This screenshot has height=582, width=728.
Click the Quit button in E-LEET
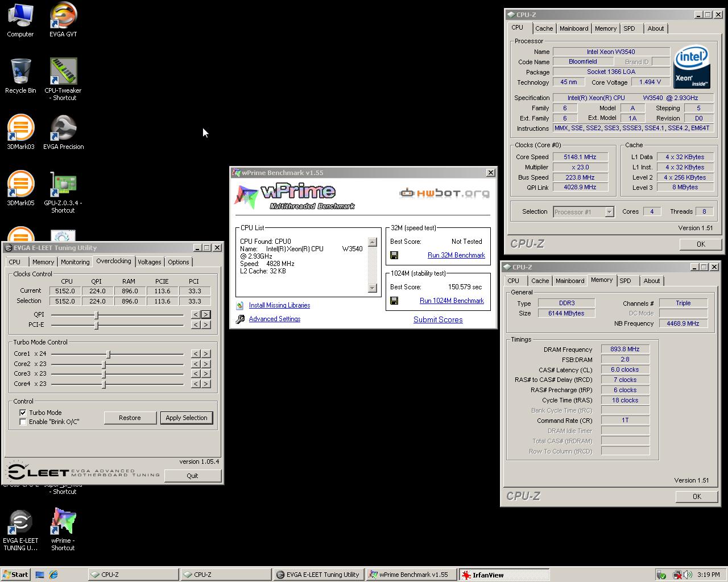(x=192, y=476)
